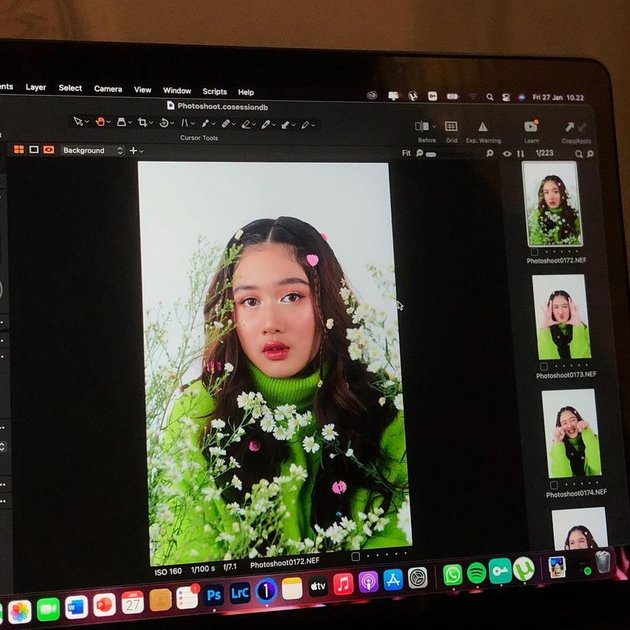
Task: Click the Copy adjustments arrow icon
Action: tap(569, 127)
